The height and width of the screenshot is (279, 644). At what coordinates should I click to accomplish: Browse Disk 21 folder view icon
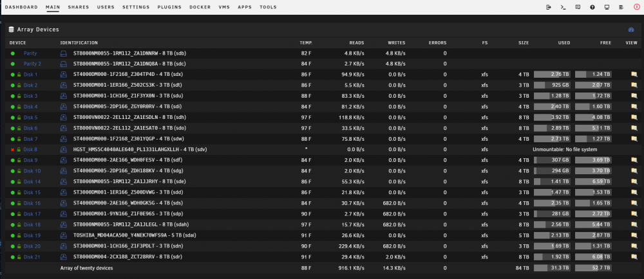(634, 257)
